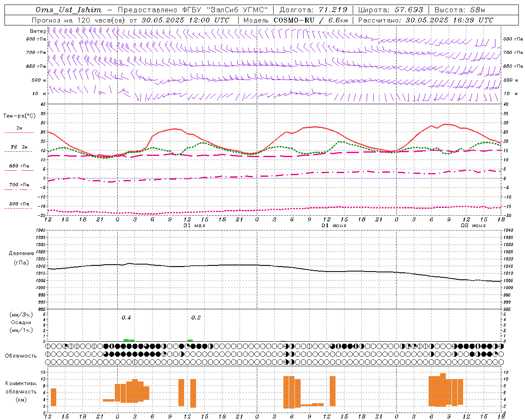Click the Td 2м dew point legend entry
The image size is (525, 420).
tap(19, 147)
